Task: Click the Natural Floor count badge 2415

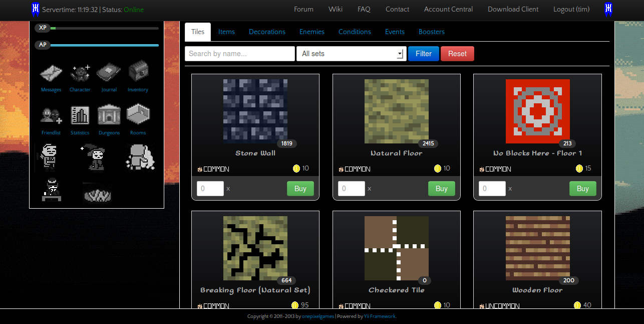Action: (428, 143)
